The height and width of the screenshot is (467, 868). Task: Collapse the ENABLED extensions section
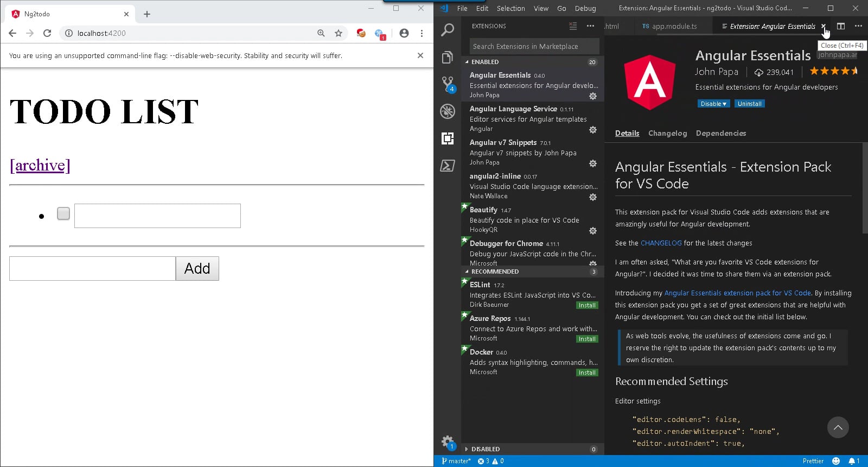click(x=532, y=62)
